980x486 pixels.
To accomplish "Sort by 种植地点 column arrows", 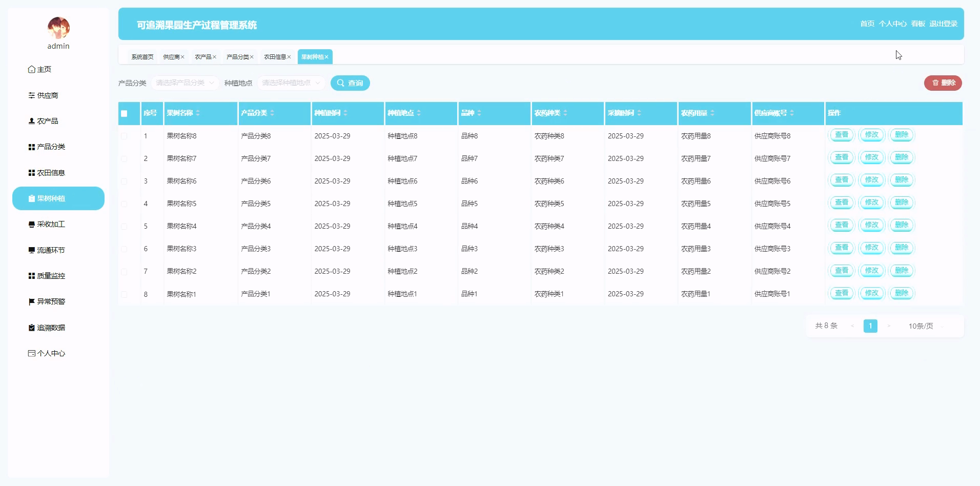I will tap(419, 113).
